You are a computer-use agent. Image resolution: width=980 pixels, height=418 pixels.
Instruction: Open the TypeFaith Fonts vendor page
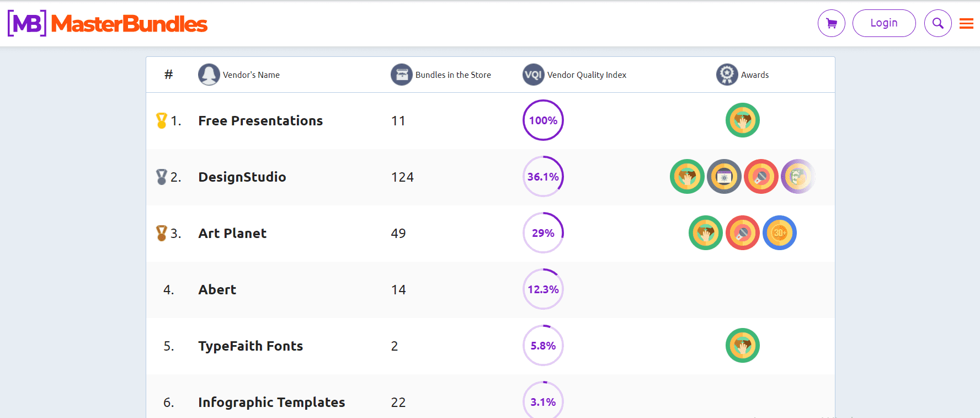[251, 346]
